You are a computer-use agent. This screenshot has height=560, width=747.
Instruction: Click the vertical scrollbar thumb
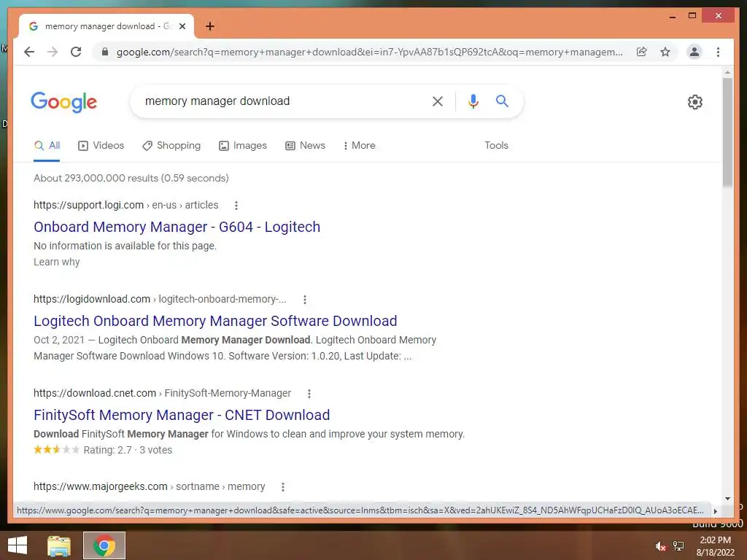point(727,133)
